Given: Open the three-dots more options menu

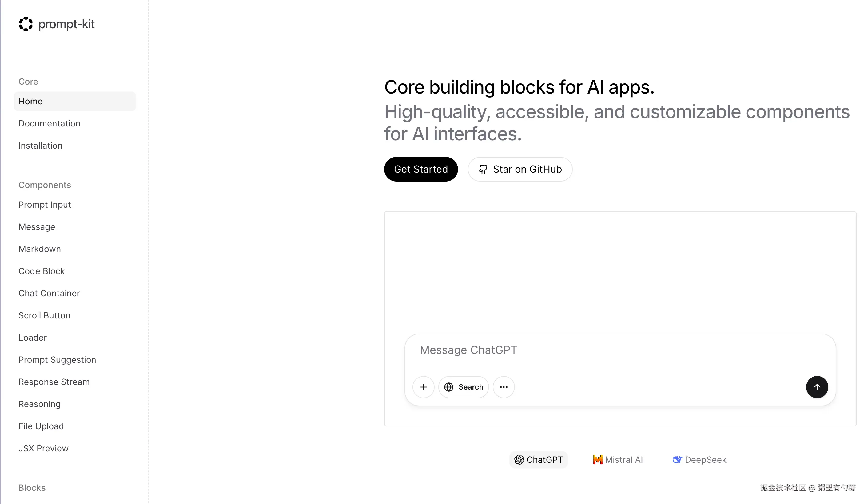Looking at the screenshot, I should click(x=504, y=387).
